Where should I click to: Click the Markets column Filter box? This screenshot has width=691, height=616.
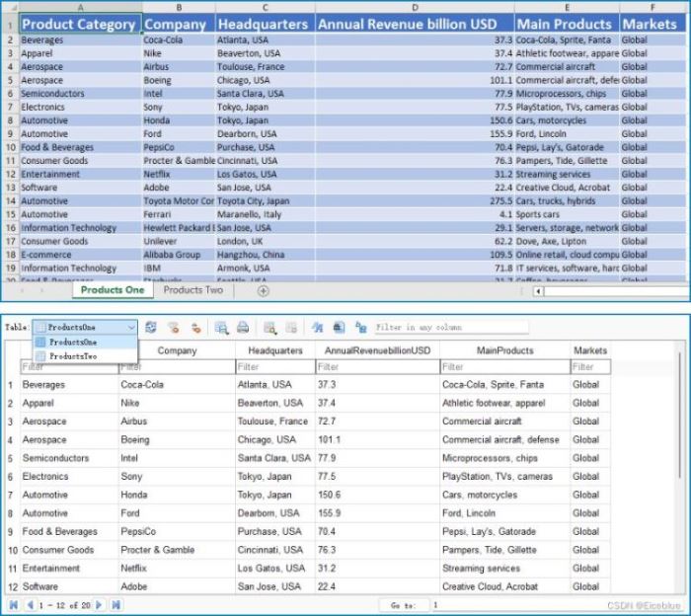590,367
